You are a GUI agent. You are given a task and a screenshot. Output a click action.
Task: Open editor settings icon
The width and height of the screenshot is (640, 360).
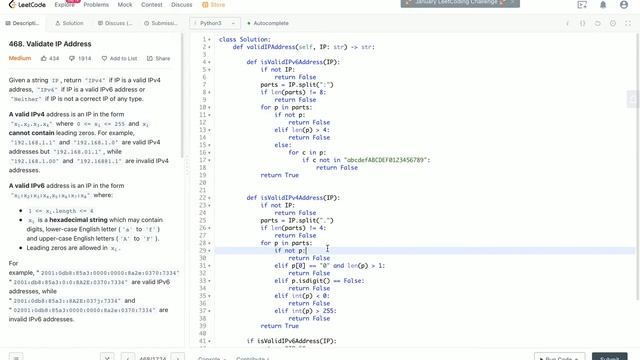tap(613, 23)
